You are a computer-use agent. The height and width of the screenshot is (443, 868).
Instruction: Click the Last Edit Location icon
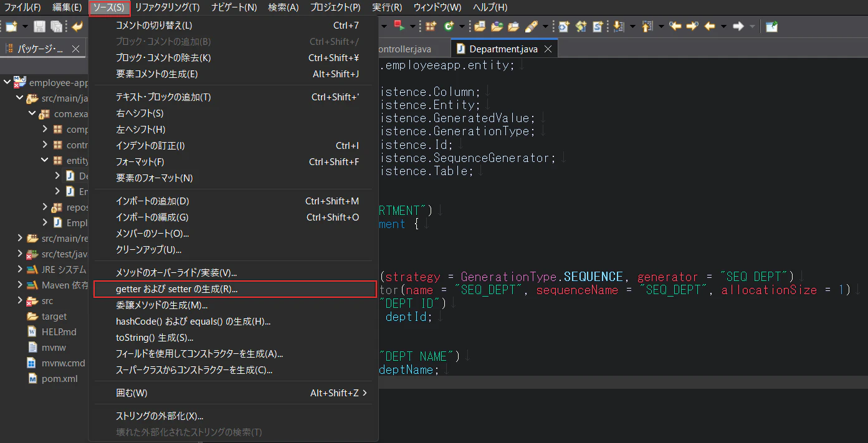pos(675,26)
